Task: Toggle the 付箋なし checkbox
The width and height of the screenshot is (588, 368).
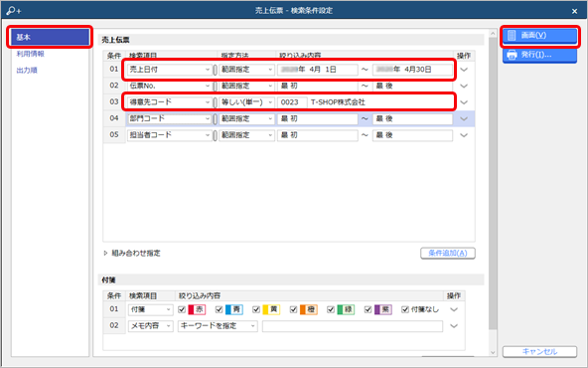Action: point(405,309)
